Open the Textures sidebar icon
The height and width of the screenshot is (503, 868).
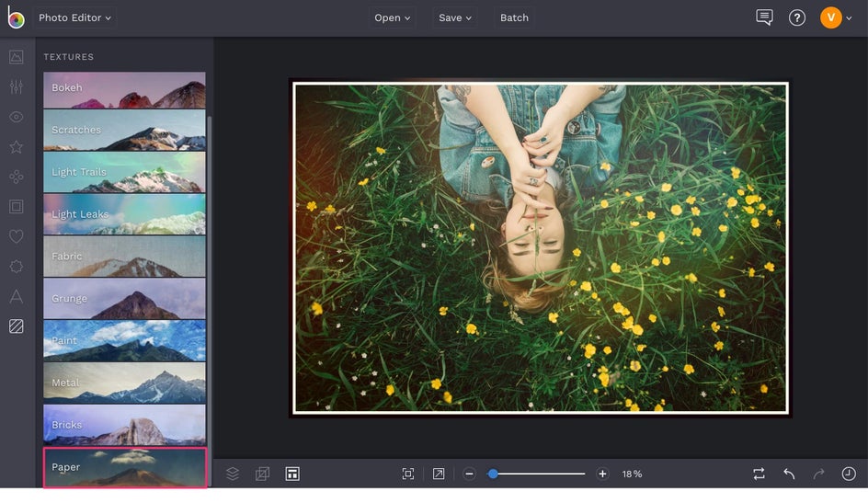[x=16, y=326]
